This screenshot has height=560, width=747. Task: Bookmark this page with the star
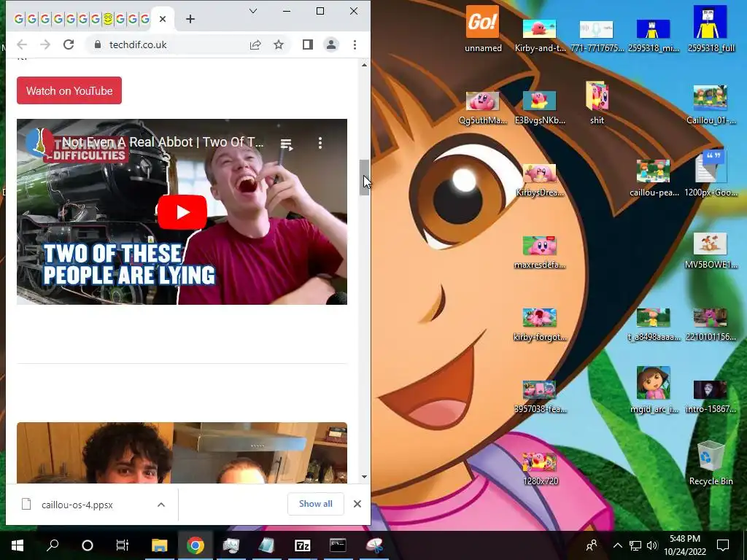pyautogui.click(x=279, y=44)
